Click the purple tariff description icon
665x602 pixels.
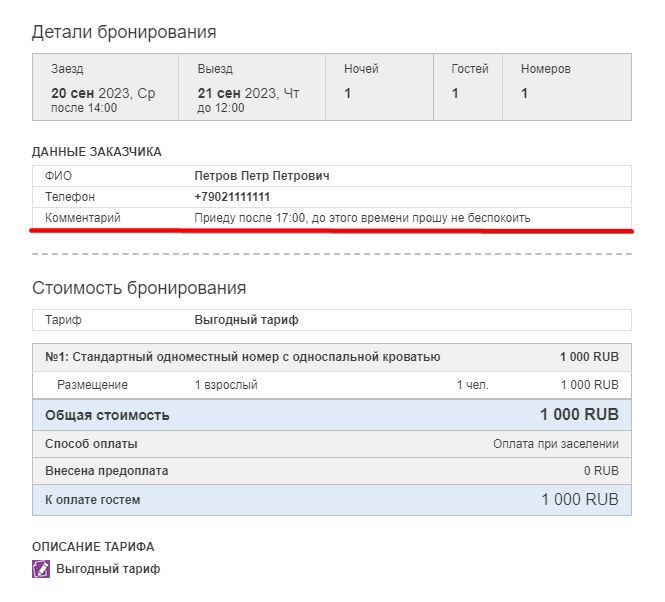(41, 569)
